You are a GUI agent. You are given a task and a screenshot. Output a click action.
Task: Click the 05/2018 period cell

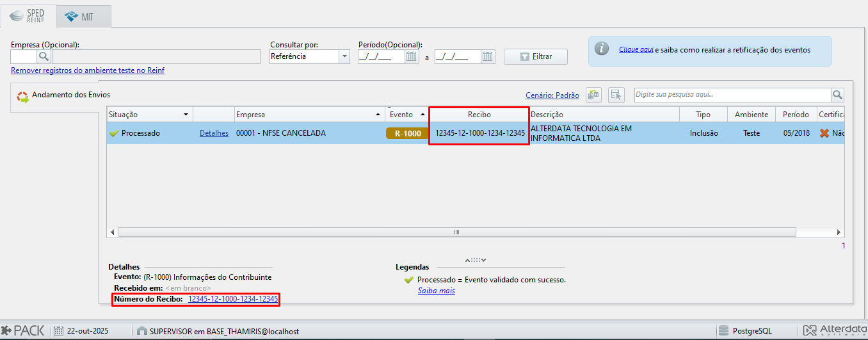tap(796, 133)
